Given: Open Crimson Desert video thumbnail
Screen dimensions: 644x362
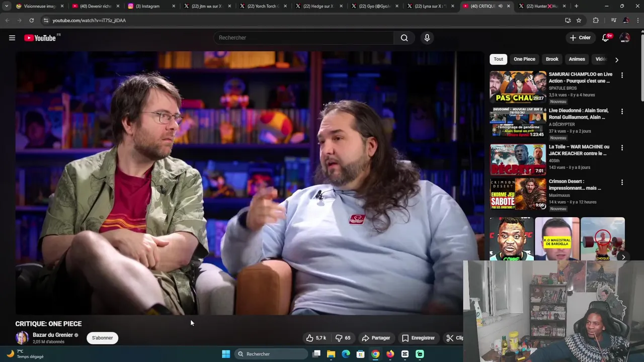Looking at the screenshot, I should coord(518,194).
